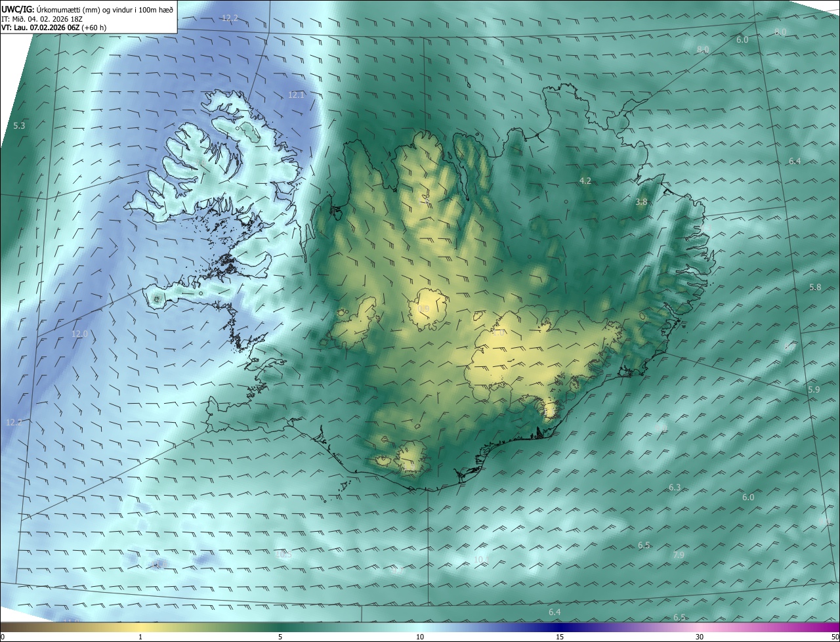The image size is (840, 642).
Task: Click the "15" tick on the colour scale
Action: (x=560, y=637)
